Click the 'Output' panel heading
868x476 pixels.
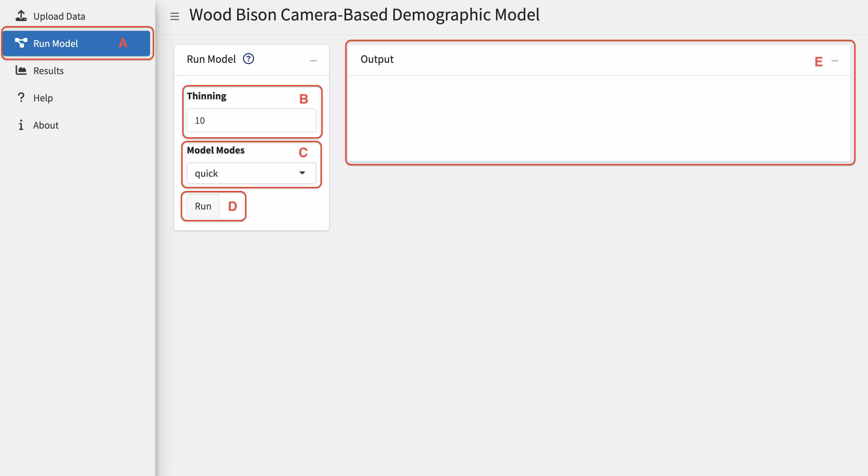click(x=377, y=59)
